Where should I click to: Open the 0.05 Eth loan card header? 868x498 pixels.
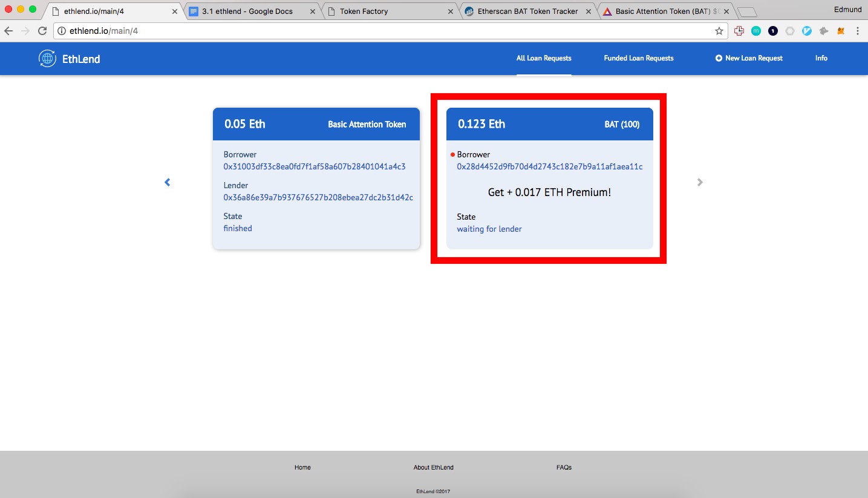pyautogui.click(x=316, y=124)
